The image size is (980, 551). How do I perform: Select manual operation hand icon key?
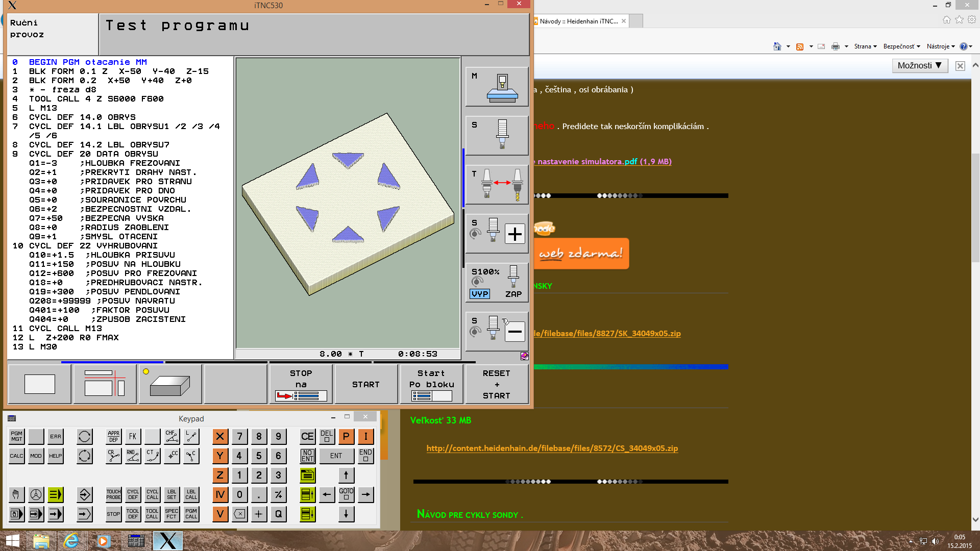(16, 494)
